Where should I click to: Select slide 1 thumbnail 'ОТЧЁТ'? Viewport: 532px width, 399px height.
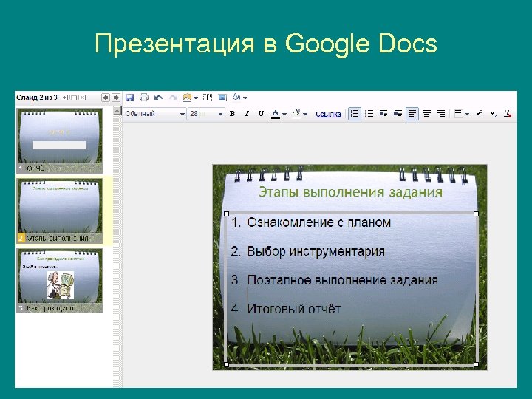coord(59,141)
